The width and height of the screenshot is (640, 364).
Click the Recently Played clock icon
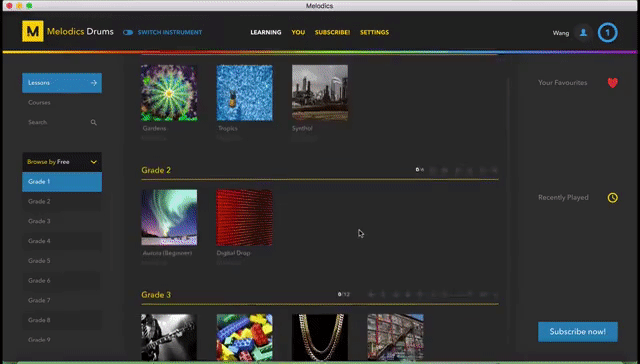pyautogui.click(x=612, y=198)
